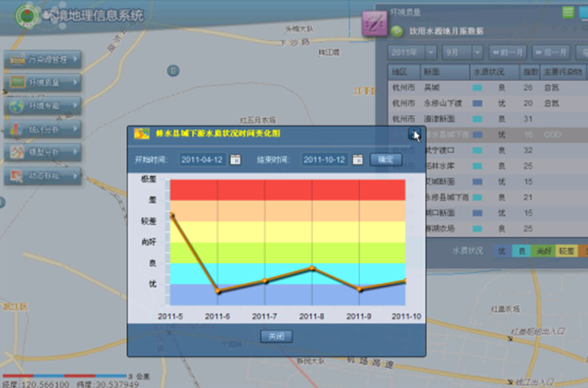
Task: Expand arrow on the 动态标绘 button
Action: click(75, 176)
